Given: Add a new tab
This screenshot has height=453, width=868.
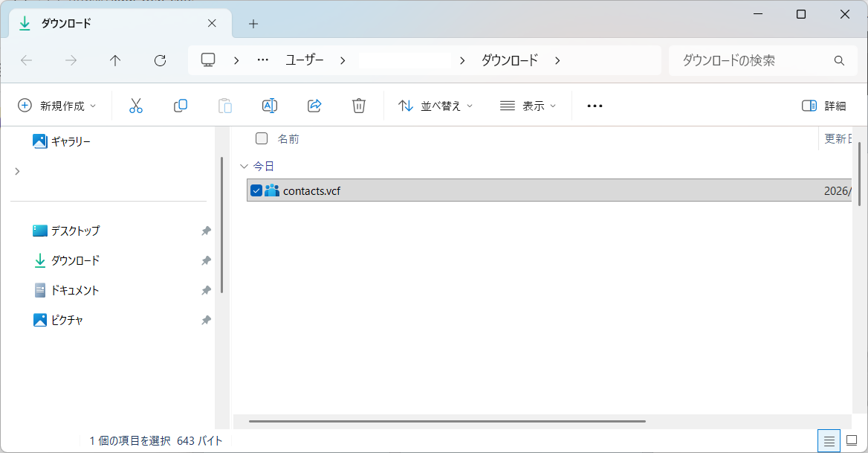Looking at the screenshot, I should [x=253, y=24].
